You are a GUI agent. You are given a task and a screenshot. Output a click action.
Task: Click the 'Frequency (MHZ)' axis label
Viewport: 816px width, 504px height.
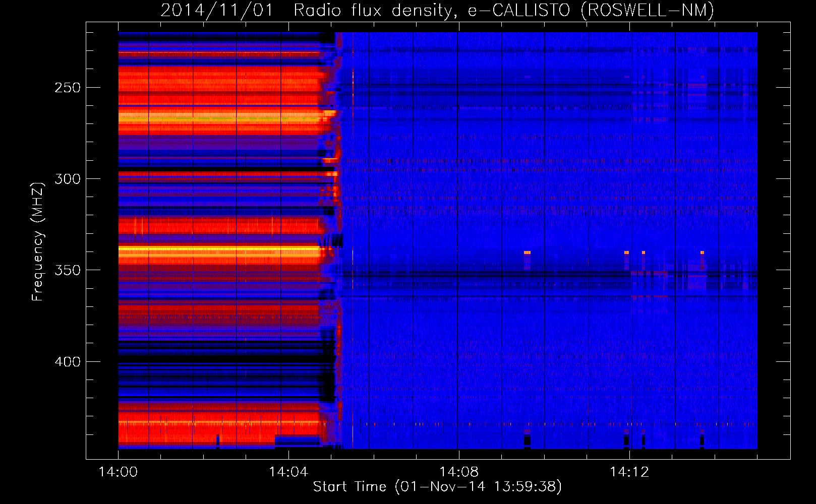[x=38, y=241]
